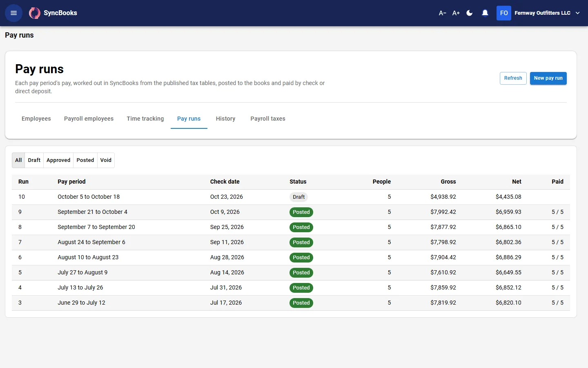
Task: Open pay period October 5 to October 18
Action: click(x=89, y=197)
